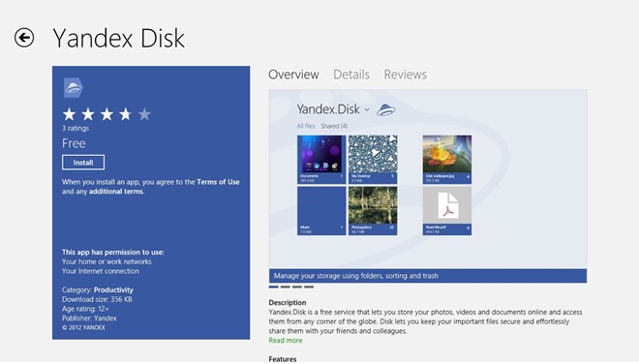The width and height of the screenshot is (639, 364).
Task: Click the fifth grayed rating star
Action: [144, 114]
